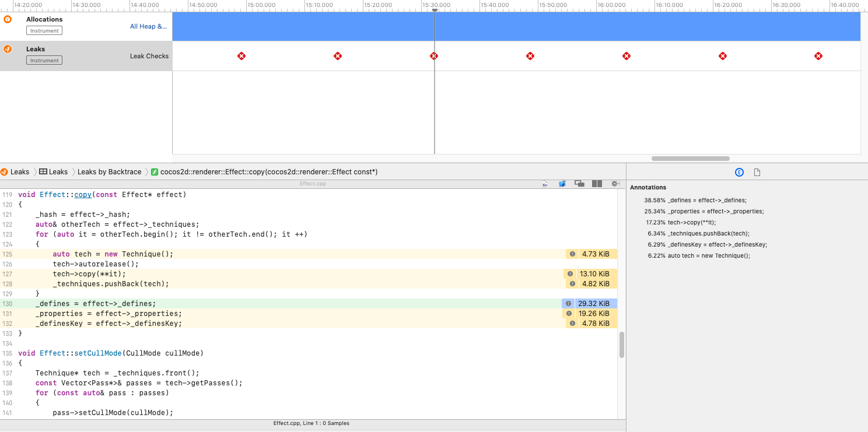868x432 pixels.
Task: Select the 6.29% _definesKey annotation row
Action: (708, 244)
